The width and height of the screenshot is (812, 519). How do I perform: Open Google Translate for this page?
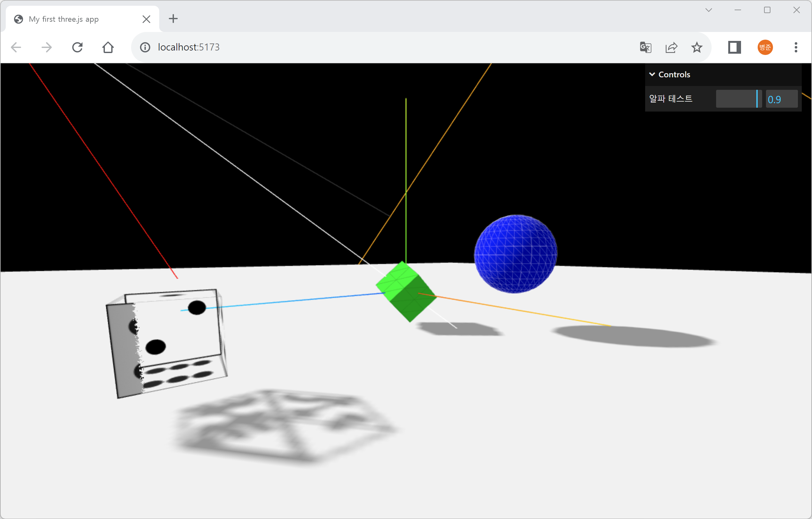(645, 47)
